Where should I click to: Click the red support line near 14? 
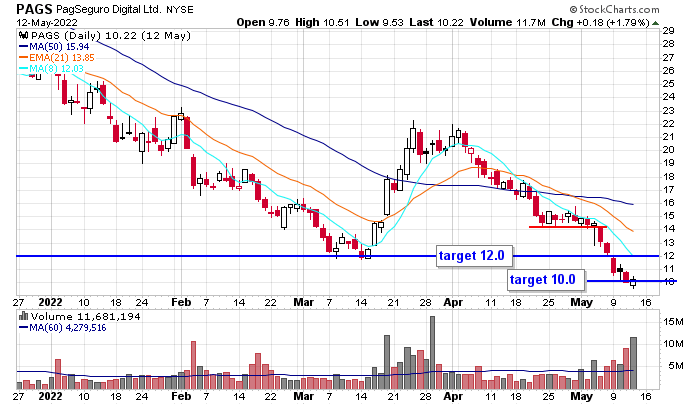pyautogui.click(x=567, y=227)
